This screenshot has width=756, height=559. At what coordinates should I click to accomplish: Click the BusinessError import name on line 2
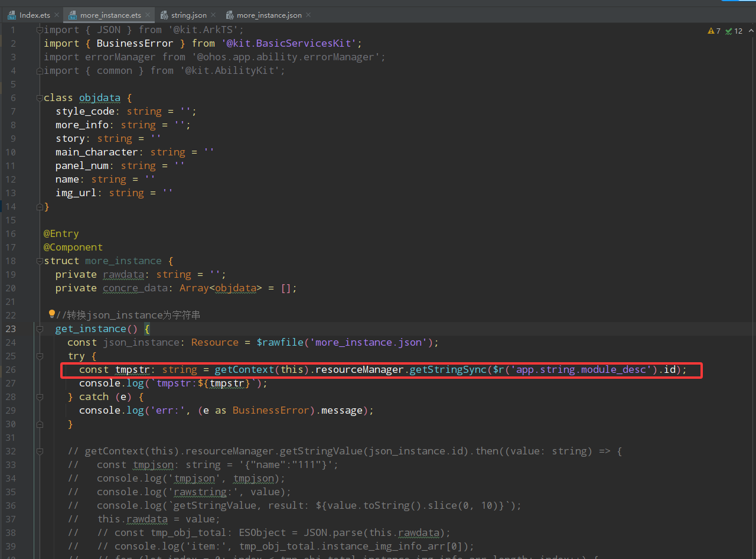(x=135, y=43)
